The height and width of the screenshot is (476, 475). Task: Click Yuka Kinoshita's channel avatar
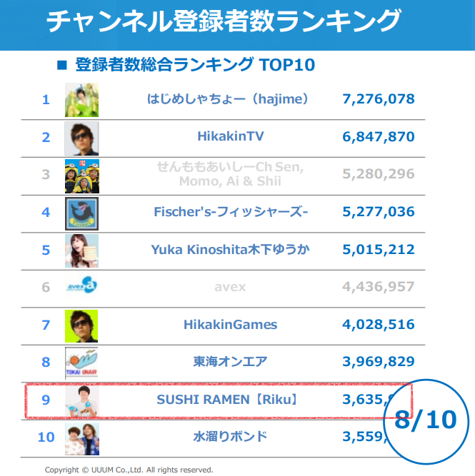(82, 250)
